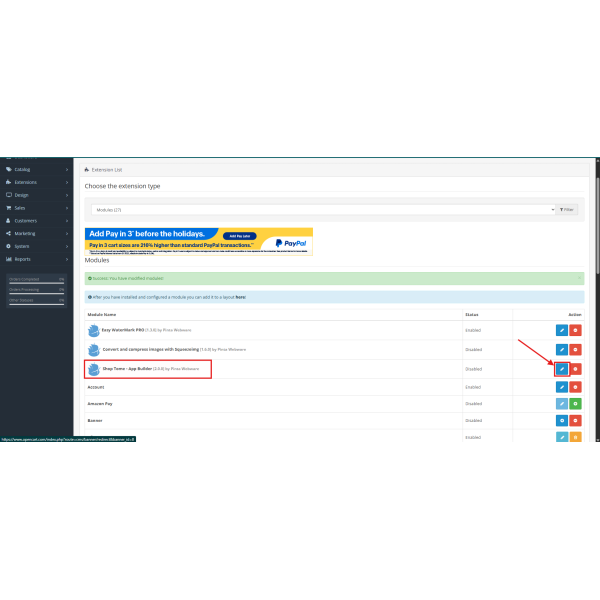The height and width of the screenshot is (600, 600).
Task: Open the Reports sidebar menu
Action: tap(36, 259)
